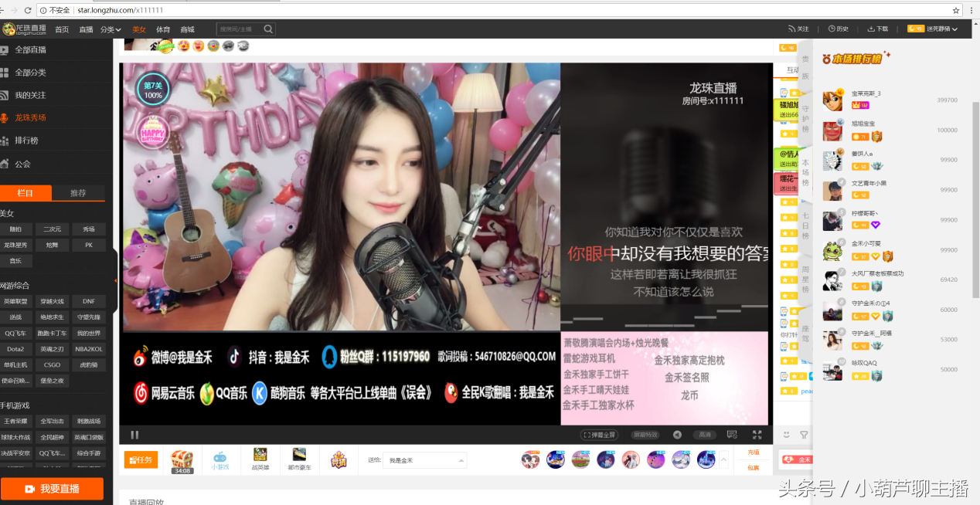This screenshot has width=980, height=505.
Task: Click the orange 任务 button
Action: coord(141,459)
